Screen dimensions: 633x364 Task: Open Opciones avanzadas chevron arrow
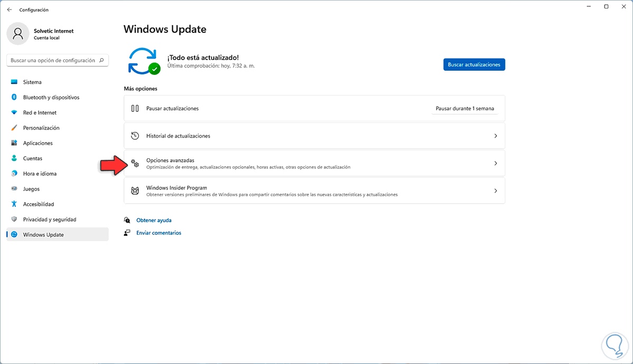(495, 164)
